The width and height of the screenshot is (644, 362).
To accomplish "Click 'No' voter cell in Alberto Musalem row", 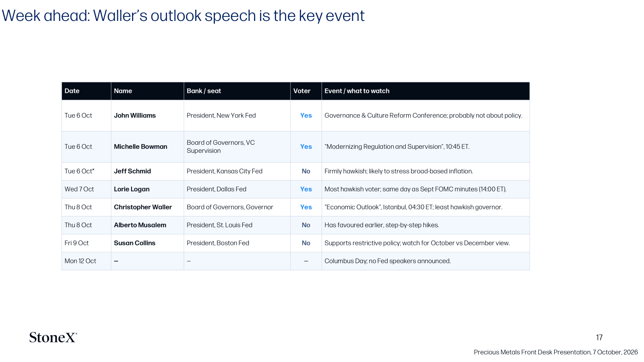I will pyautogui.click(x=306, y=225).
